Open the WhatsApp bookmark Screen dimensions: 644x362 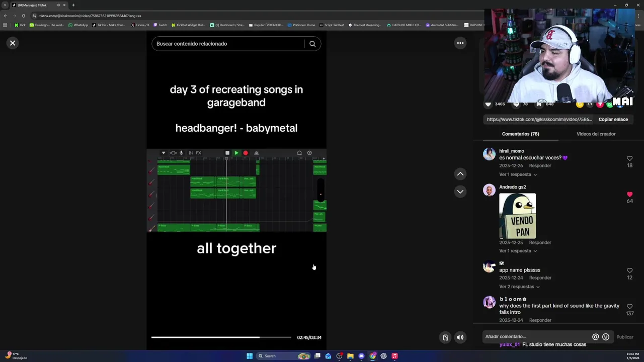[x=78, y=25]
